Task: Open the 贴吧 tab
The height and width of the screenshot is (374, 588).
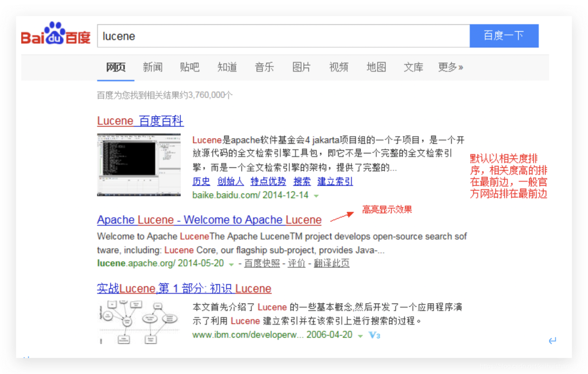Action: (190, 67)
